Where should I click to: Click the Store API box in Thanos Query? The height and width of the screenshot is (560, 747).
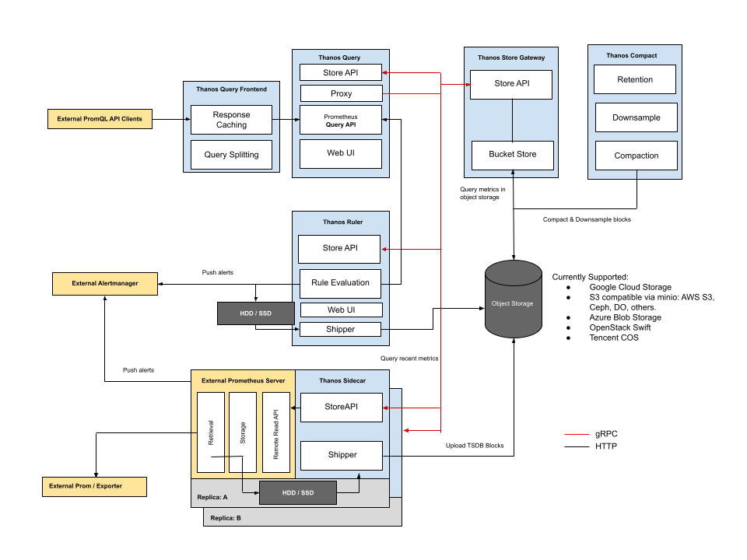340,72
